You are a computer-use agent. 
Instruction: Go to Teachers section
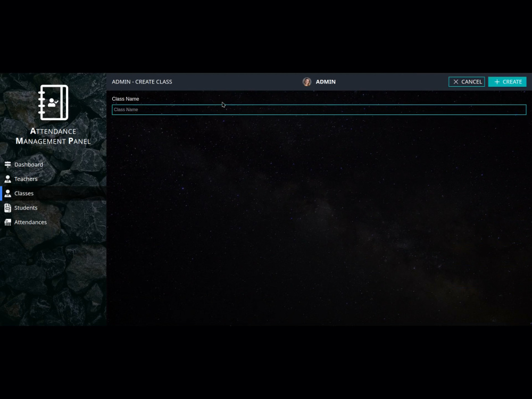tap(53, 179)
